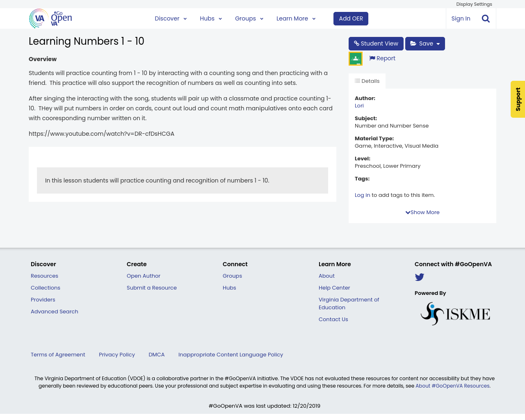
Task: Open the Save dropdown button
Action: [x=425, y=43]
